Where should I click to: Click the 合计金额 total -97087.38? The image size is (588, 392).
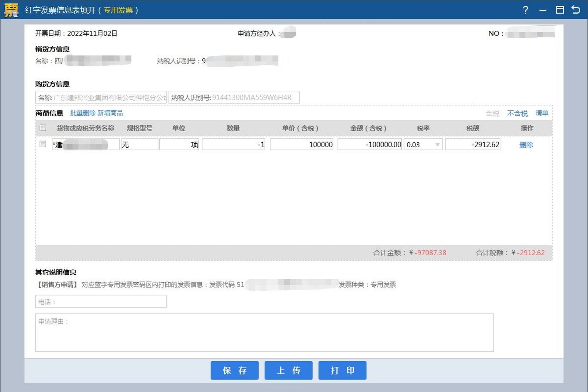pyautogui.click(x=410, y=253)
